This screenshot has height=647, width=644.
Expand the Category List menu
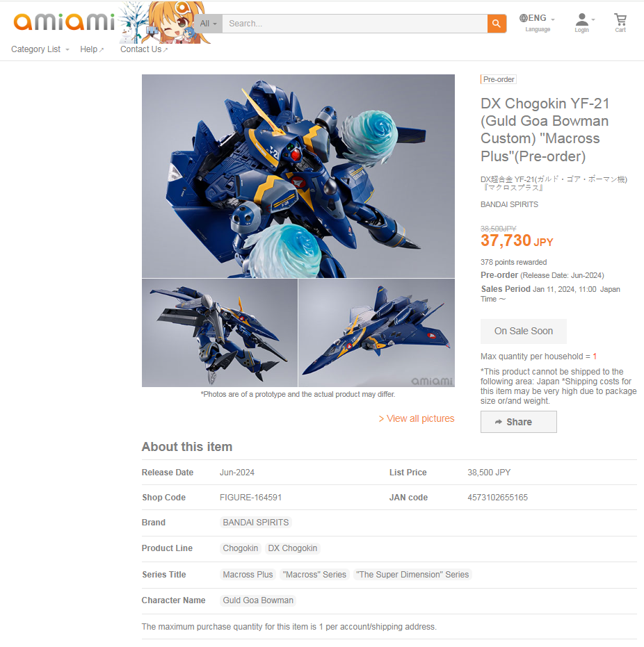[40, 49]
